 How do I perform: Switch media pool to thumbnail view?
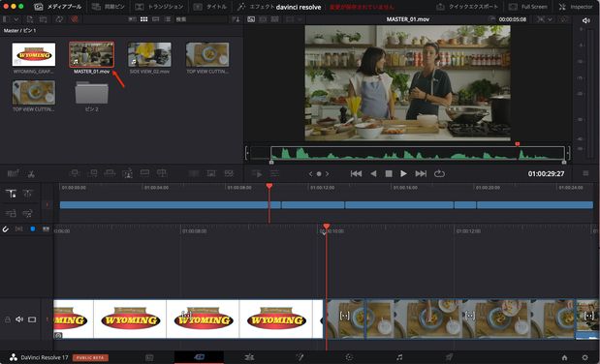pos(143,19)
